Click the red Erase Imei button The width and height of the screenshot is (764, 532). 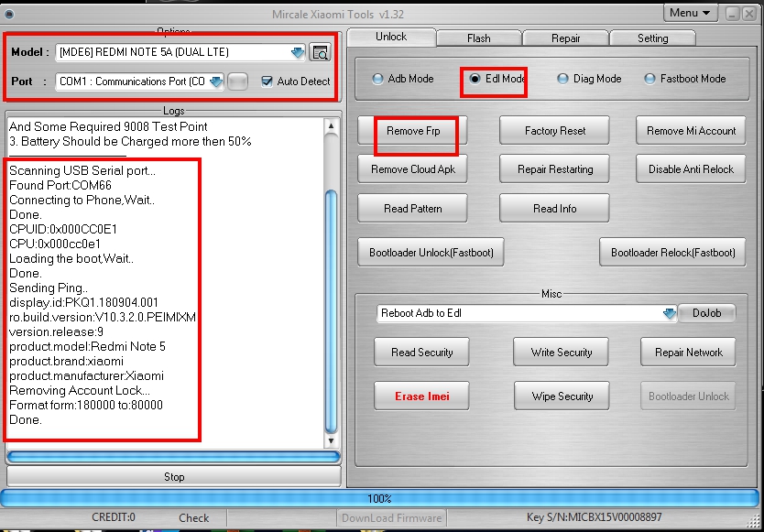tap(422, 396)
